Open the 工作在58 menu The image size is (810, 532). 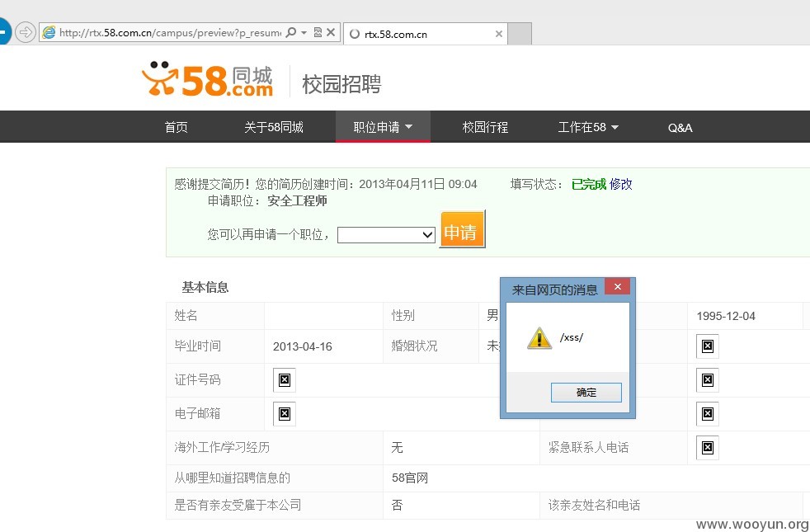pyautogui.click(x=588, y=127)
